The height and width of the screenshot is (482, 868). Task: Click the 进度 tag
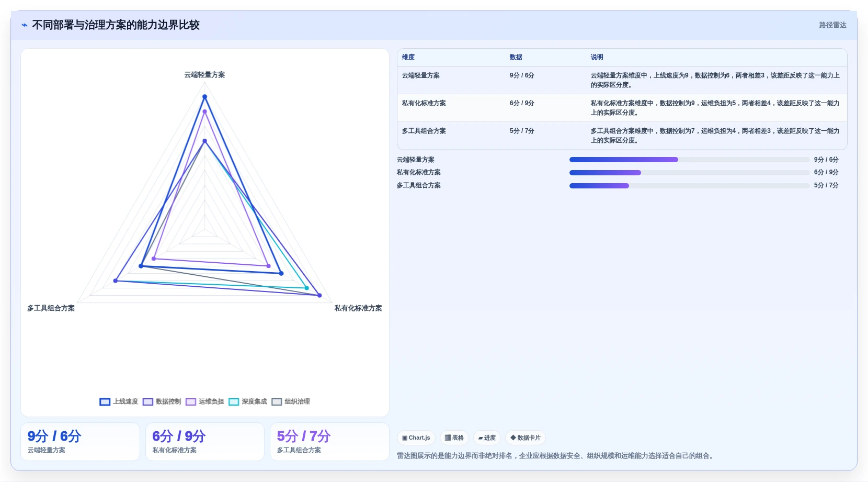(487, 438)
